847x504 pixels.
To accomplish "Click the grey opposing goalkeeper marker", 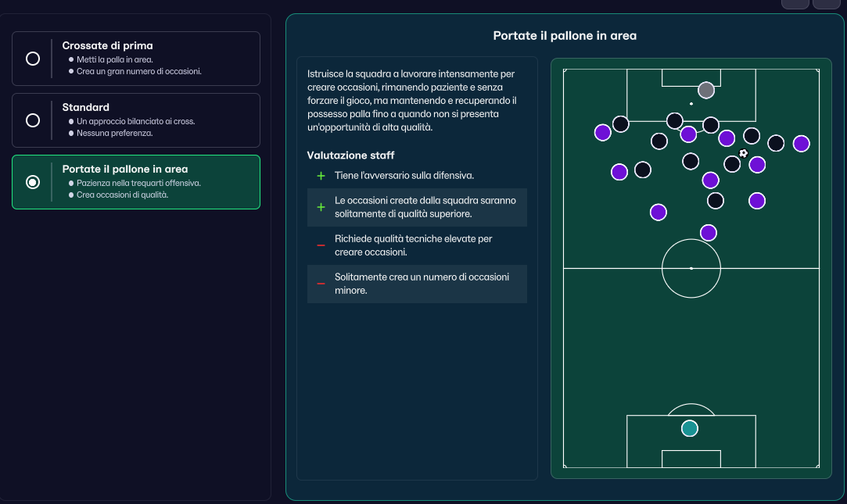I will (706, 90).
